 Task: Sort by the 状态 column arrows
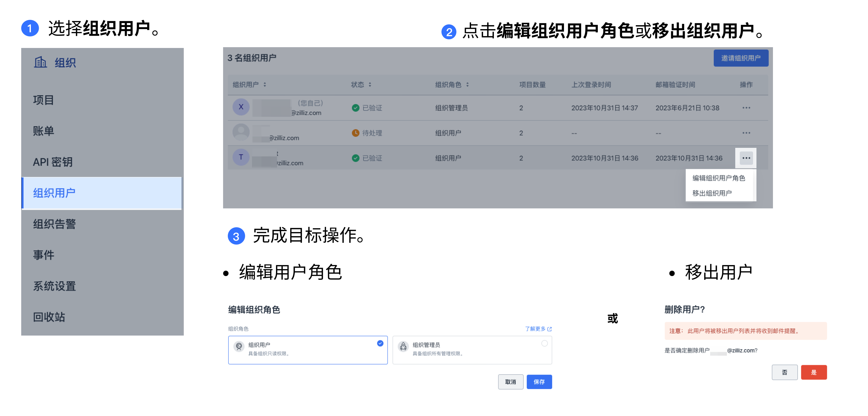pyautogui.click(x=370, y=85)
